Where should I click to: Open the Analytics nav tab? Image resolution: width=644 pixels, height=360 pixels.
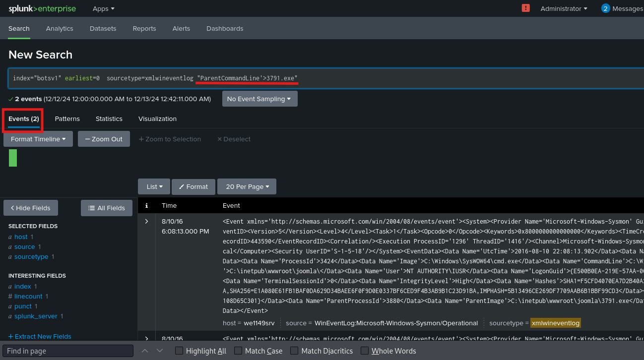click(60, 28)
